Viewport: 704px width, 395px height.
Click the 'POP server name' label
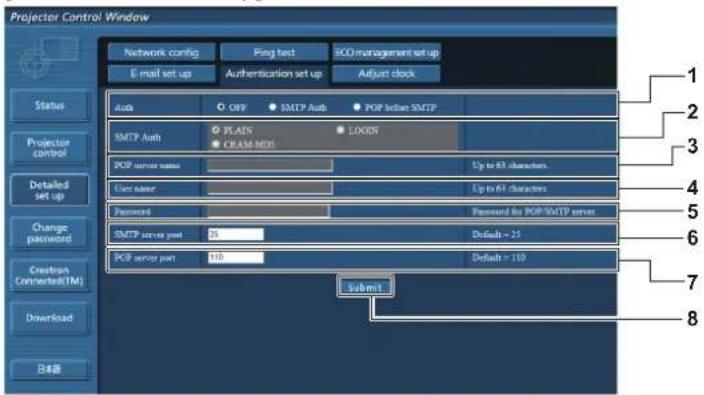147,165
